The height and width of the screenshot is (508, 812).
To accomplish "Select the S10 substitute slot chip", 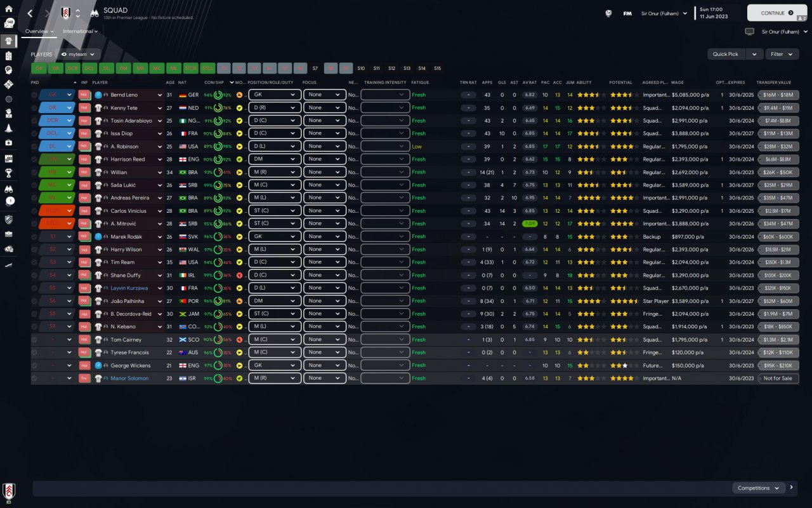I will [x=361, y=68].
